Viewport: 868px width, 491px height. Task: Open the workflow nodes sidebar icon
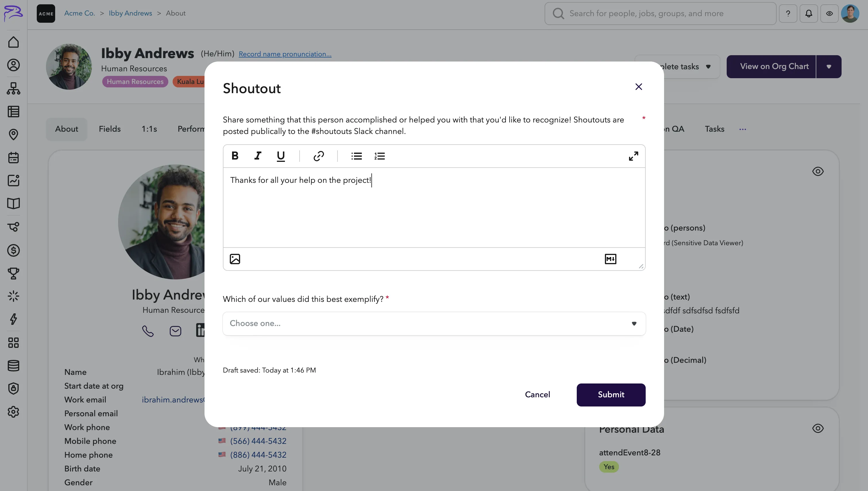click(13, 227)
